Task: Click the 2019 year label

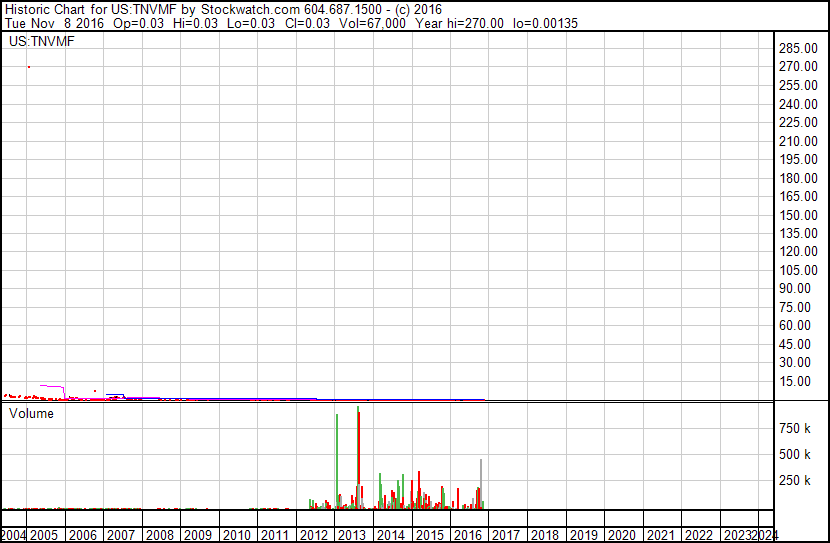Action: (584, 535)
